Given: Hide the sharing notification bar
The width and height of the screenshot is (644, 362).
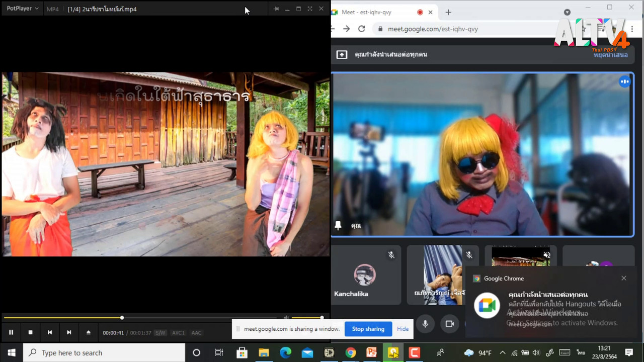Looking at the screenshot, I should click(403, 329).
